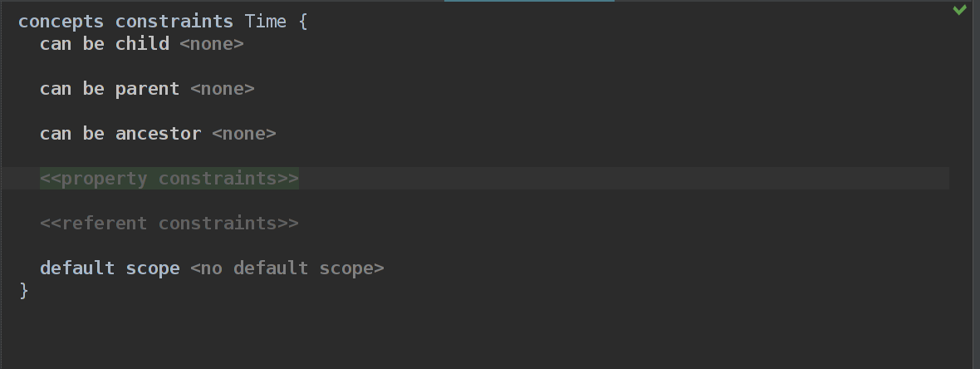Click the <no default scope> placeholder
Screen dimensions: 980x369
pos(287,268)
